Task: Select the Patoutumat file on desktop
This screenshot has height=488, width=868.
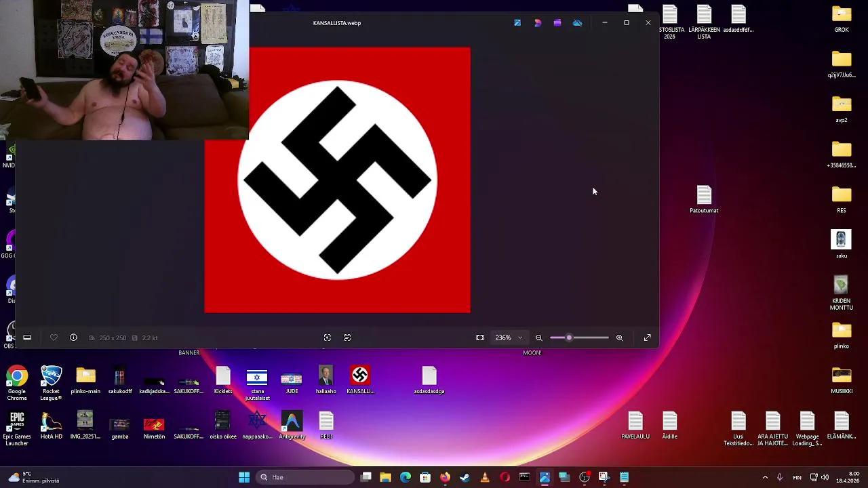Action: [704, 199]
